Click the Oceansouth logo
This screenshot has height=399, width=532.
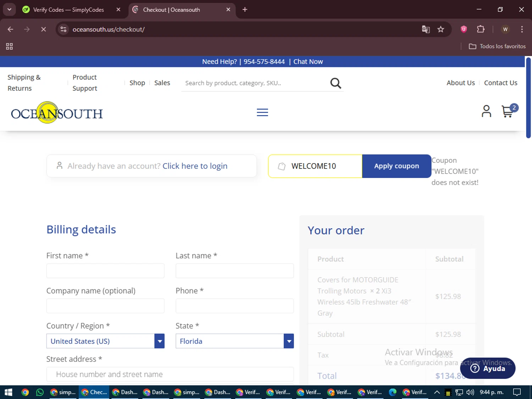point(57,113)
